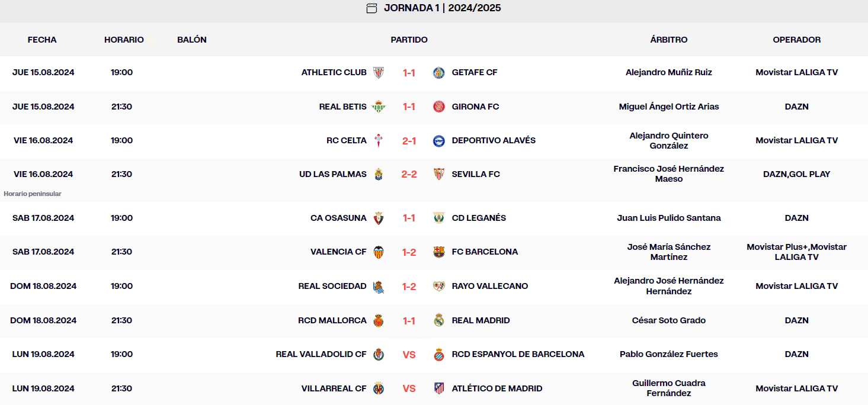868x405 pixels.
Task: Click the Real Madrid crest
Action: [x=438, y=320]
